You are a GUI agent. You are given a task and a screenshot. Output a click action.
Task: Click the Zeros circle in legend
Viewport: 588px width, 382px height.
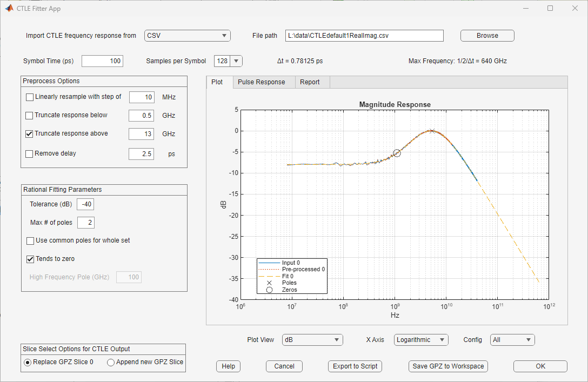[x=269, y=290]
